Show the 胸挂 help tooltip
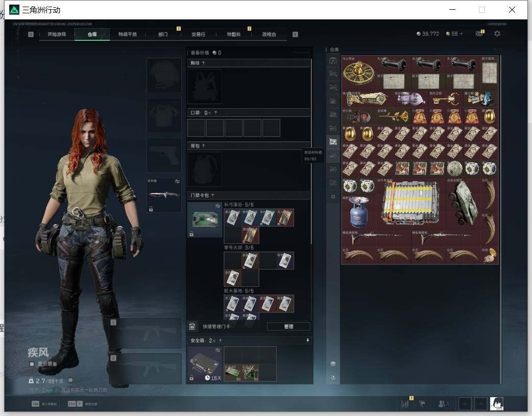 pos(203,63)
